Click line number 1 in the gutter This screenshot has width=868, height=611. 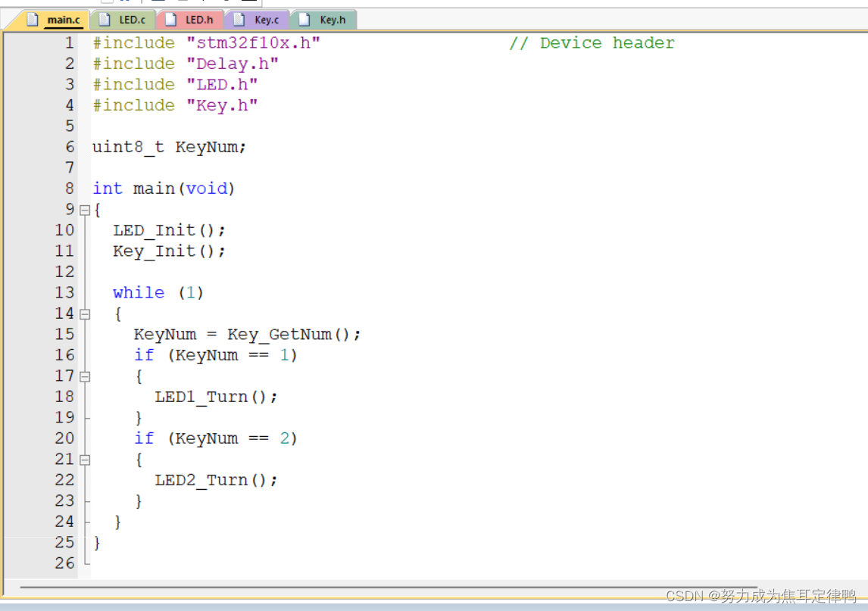tap(69, 43)
